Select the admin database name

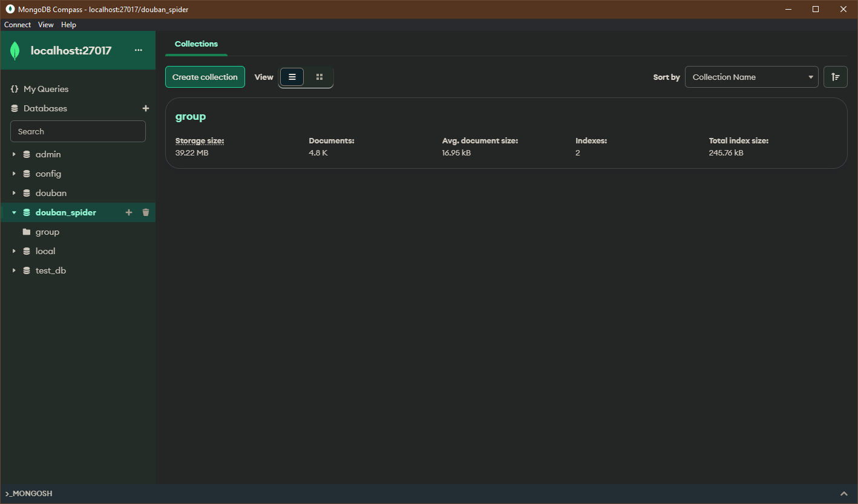pos(48,154)
